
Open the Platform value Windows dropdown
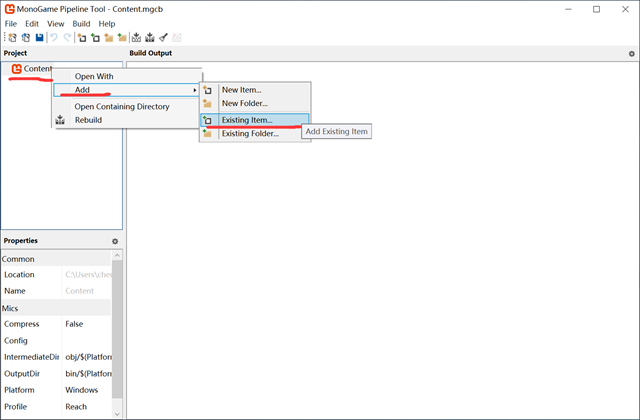85,390
